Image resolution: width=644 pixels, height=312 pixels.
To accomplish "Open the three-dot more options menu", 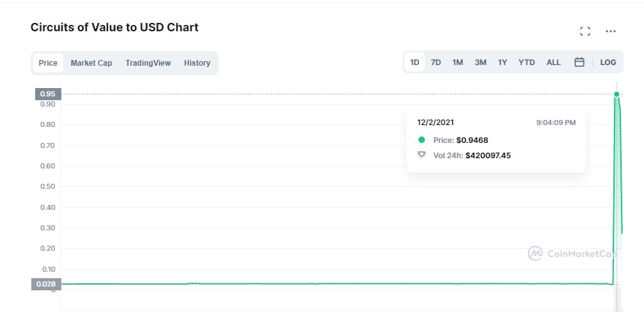I will [611, 31].
